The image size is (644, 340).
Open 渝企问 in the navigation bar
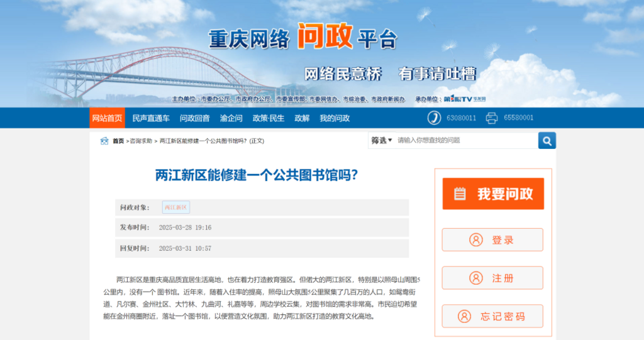coord(231,118)
